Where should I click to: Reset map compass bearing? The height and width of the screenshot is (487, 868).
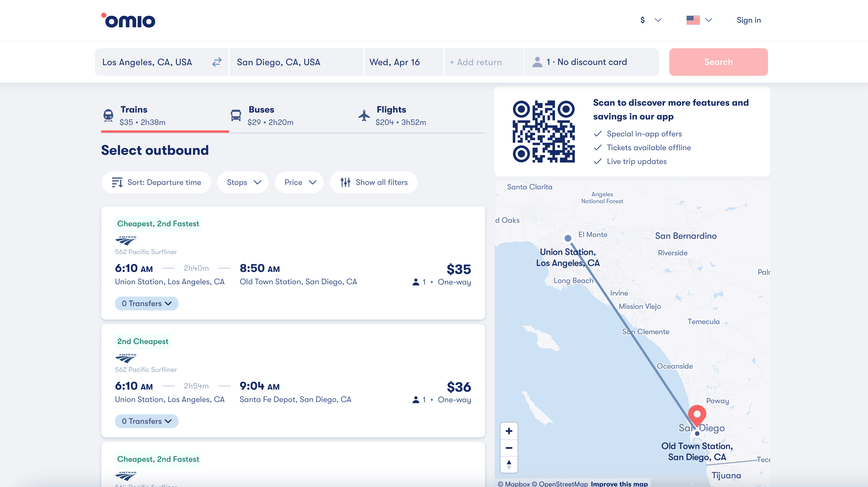[509, 465]
